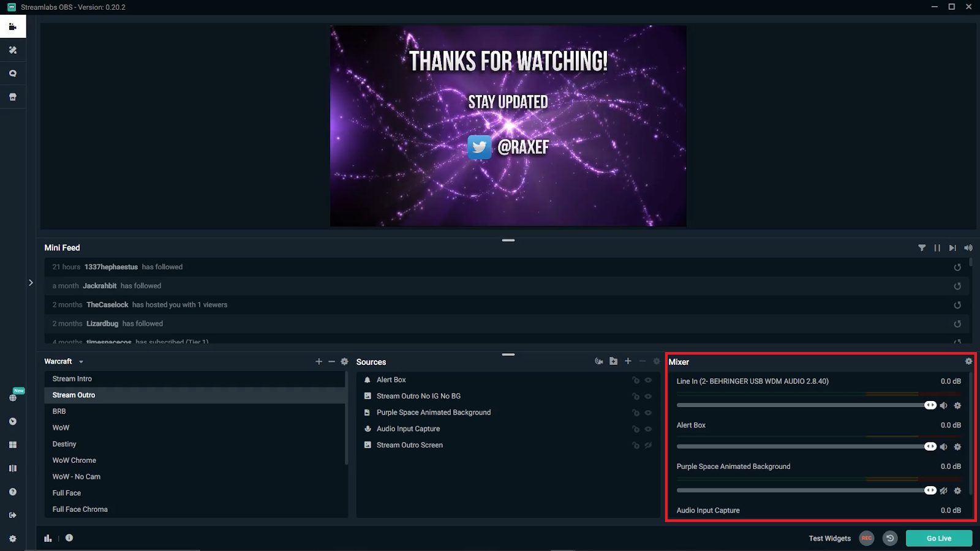Filter the Mini Feed events
Image resolution: width=980 pixels, height=551 pixels.
coord(922,248)
